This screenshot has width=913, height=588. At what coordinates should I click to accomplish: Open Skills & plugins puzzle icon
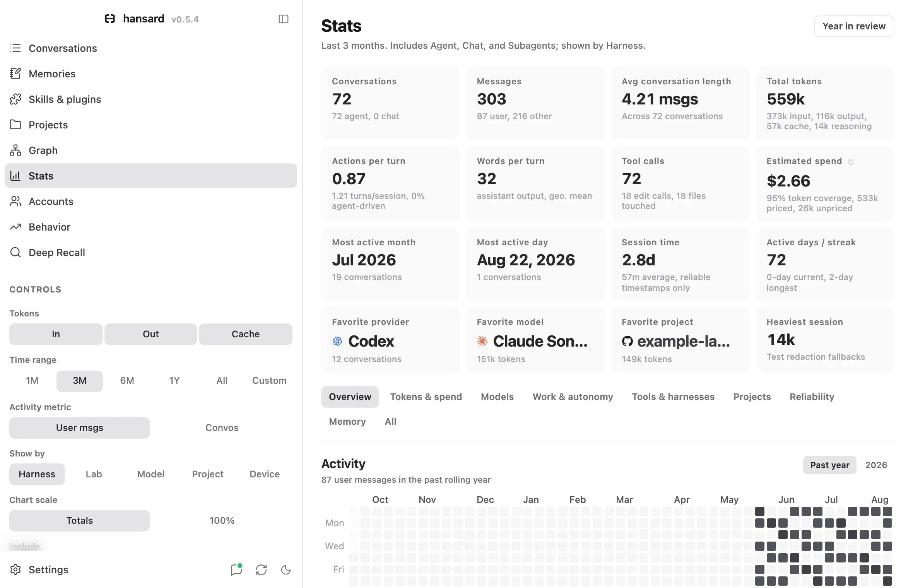coord(15,99)
